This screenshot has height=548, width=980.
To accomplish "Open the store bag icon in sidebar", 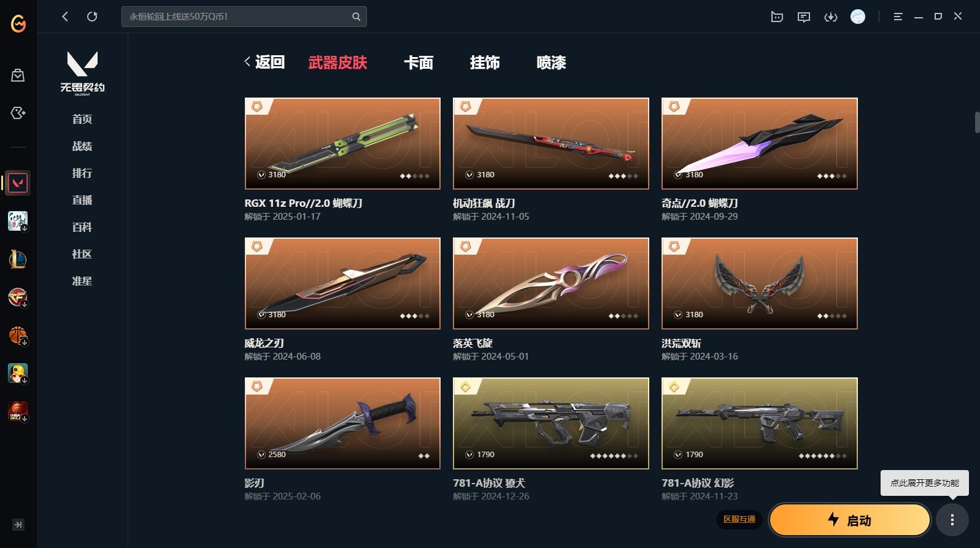I will [x=18, y=75].
